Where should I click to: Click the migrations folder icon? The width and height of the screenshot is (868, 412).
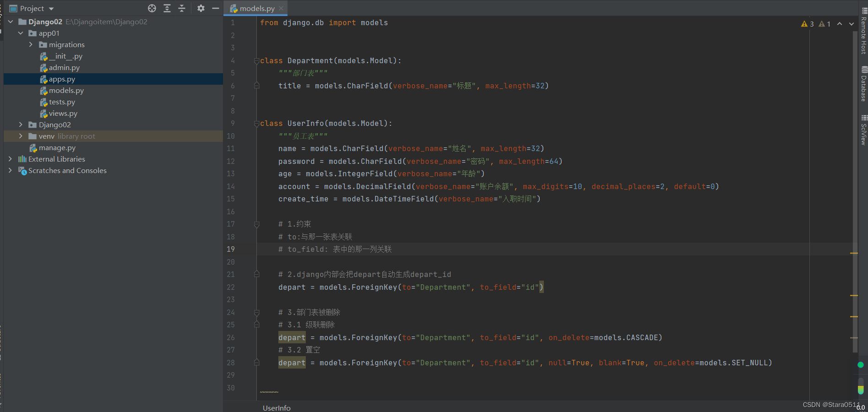pos(43,44)
